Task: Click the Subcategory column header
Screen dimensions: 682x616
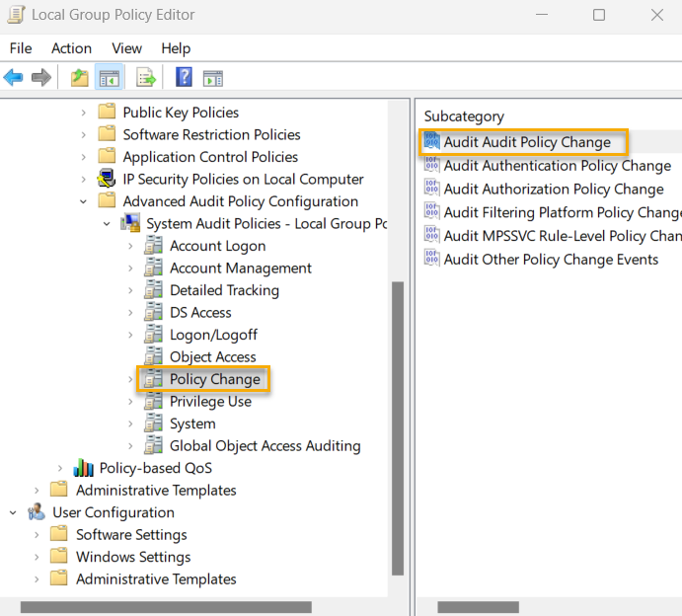Action: point(464,116)
